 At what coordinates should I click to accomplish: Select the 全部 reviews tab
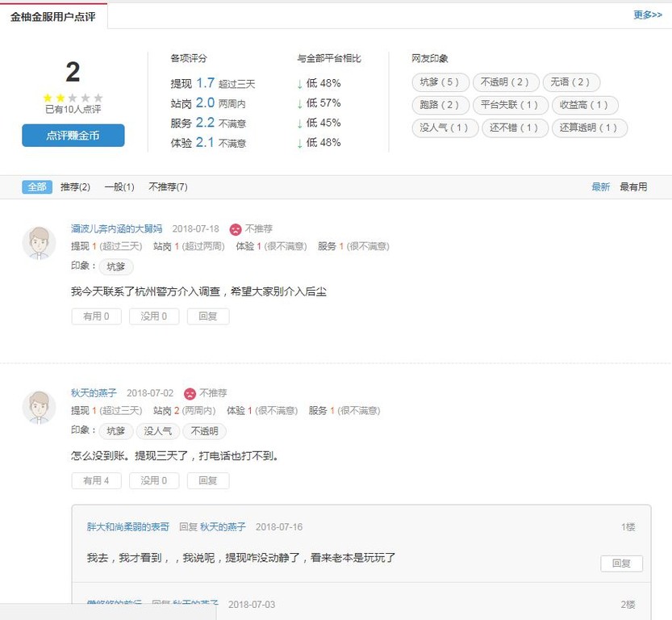(37, 186)
